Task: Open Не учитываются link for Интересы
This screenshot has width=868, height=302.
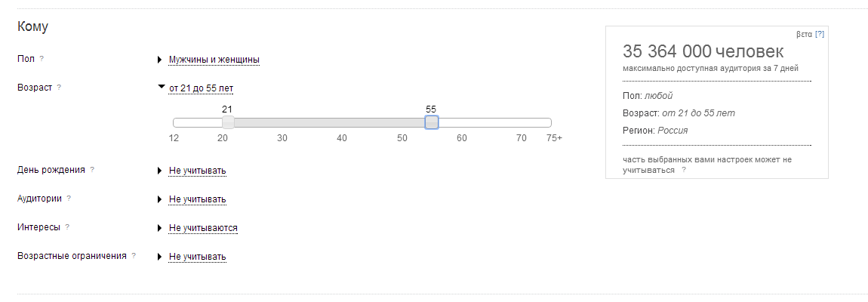Action: (203, 228)
